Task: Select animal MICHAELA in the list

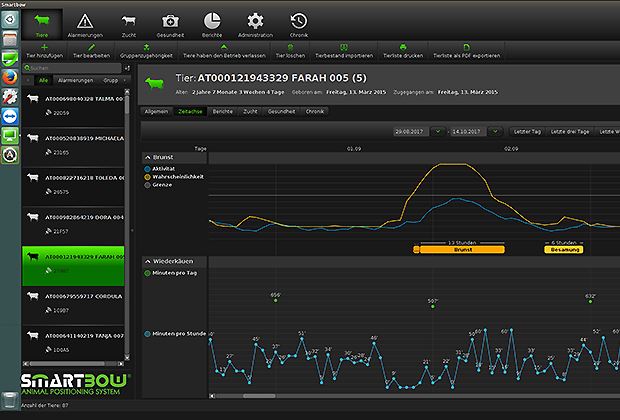Action: click(74, 146)
